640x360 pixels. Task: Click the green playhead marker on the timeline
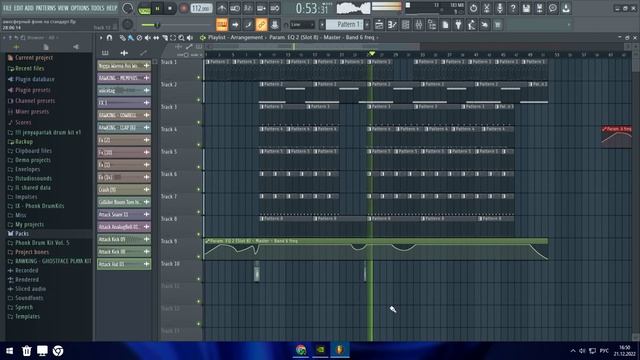point(371,54)
